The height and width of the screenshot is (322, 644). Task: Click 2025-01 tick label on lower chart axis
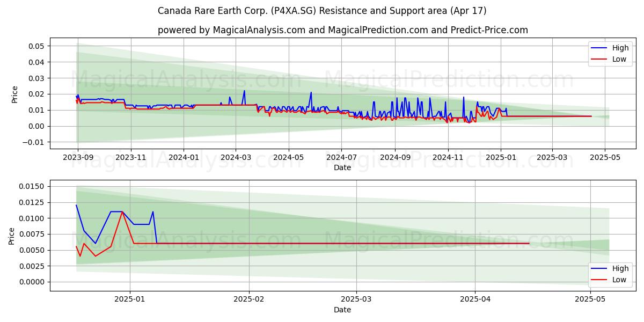[130, 299]
